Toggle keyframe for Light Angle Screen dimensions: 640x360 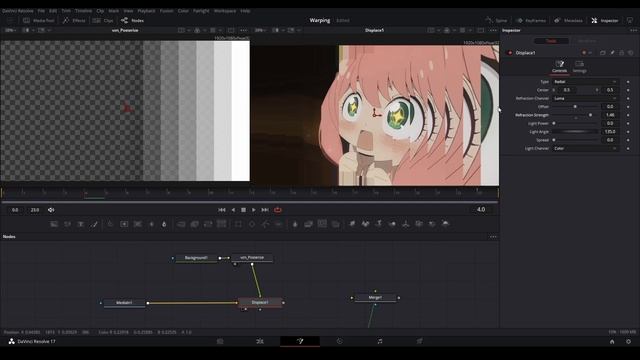pos(628,132)
